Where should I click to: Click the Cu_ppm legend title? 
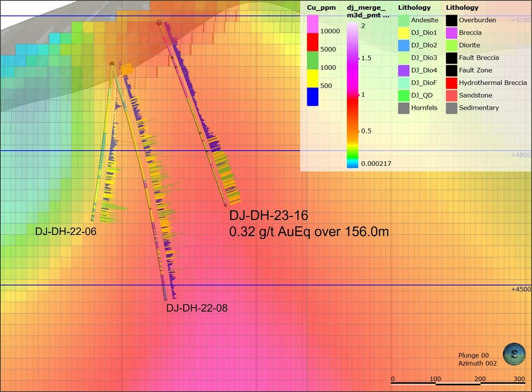321,7
